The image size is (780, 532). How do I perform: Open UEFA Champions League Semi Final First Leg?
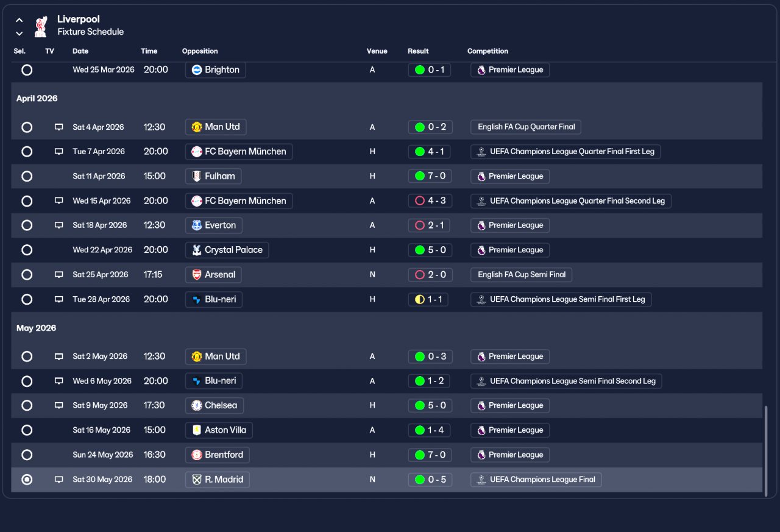(x=561, y=299)
